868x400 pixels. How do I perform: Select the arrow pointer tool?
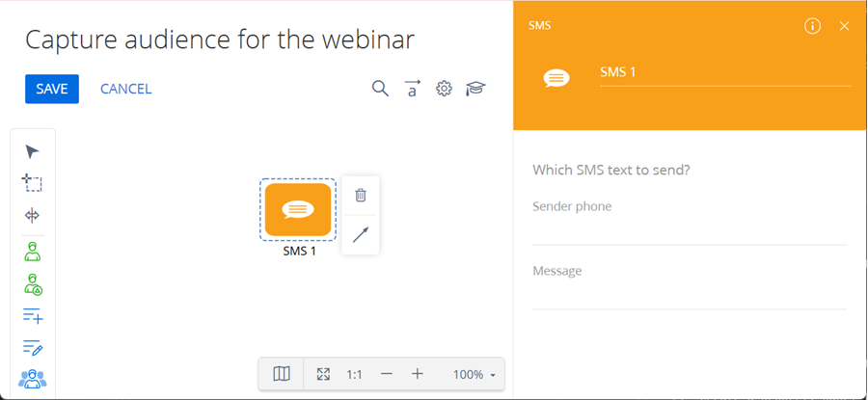32,151
